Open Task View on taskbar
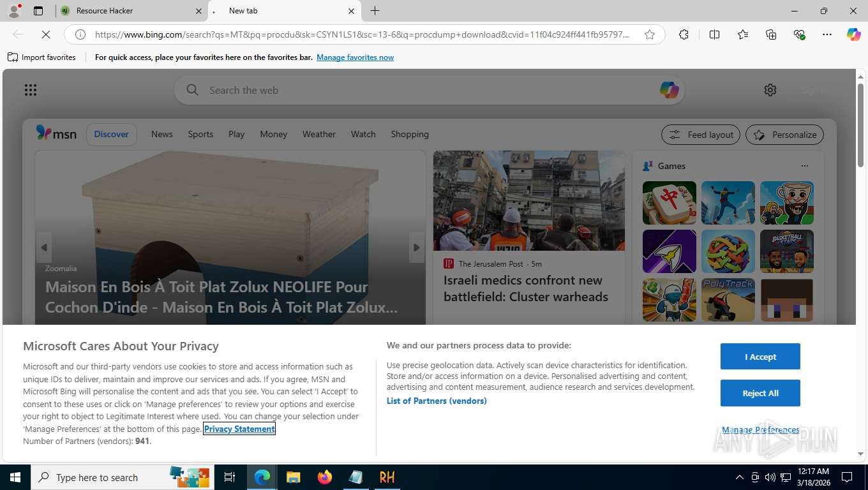The image size is (868, 490). click(x=230, y=477)
